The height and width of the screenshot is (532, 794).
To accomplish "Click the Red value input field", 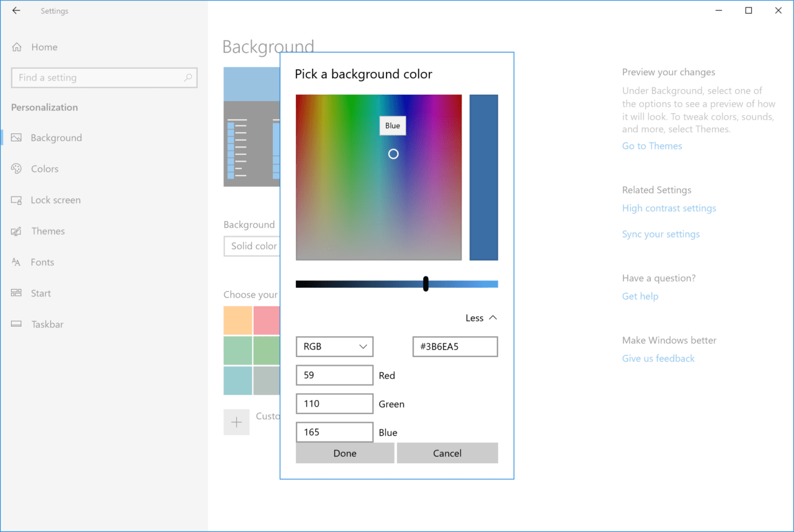I will pos(334,375).
